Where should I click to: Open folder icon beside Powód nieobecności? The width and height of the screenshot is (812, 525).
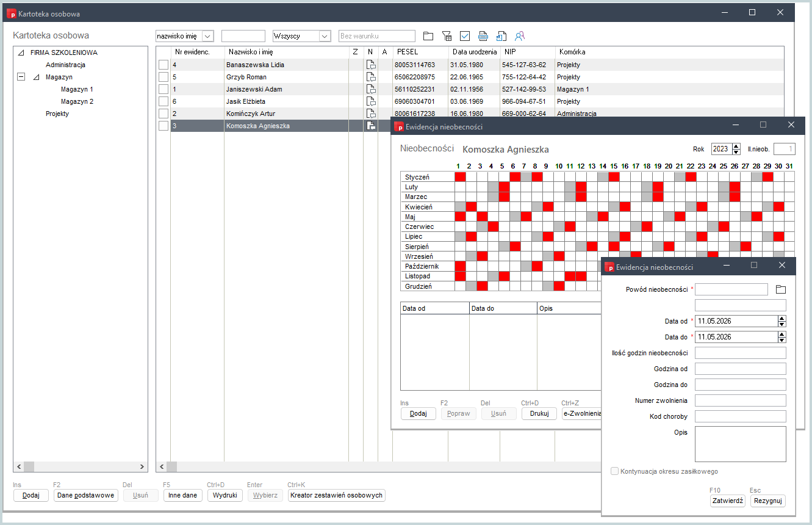(780, 289)
